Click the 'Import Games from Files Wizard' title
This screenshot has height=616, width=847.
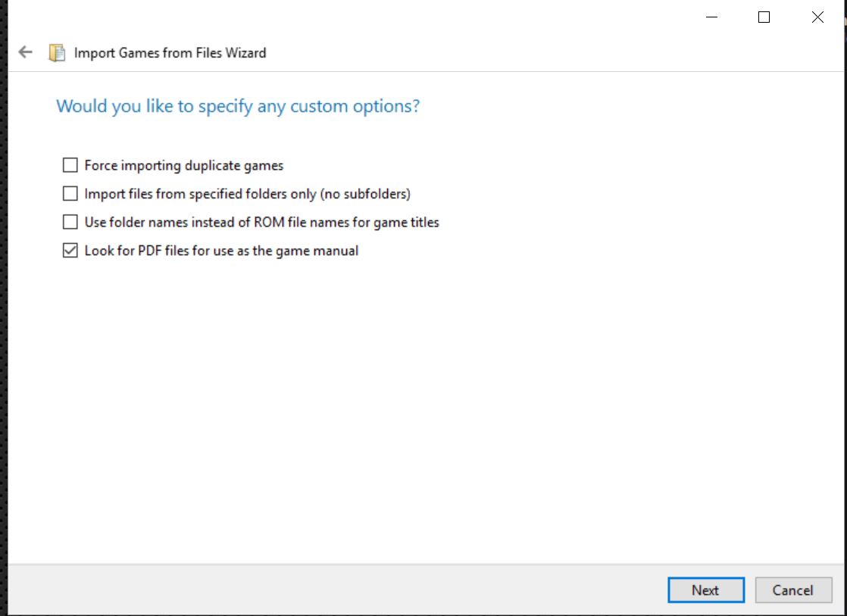170,53
